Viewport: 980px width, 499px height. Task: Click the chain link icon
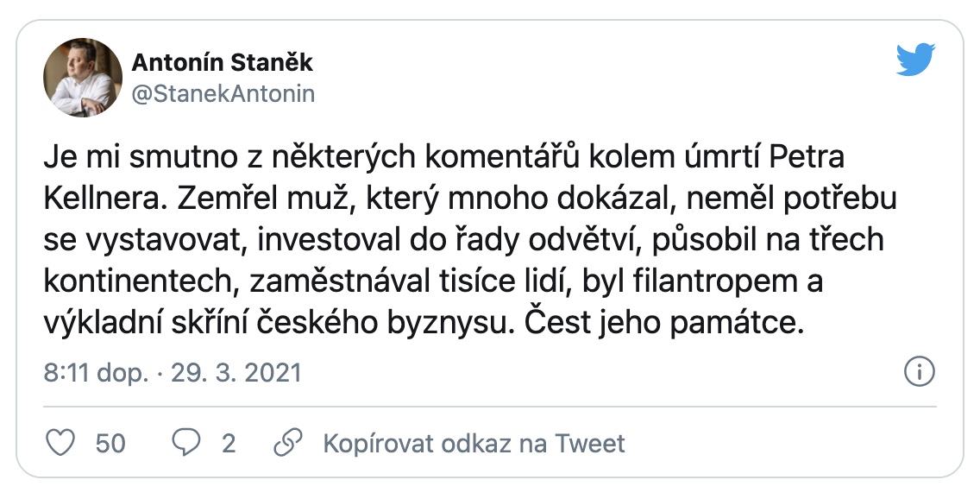pyautogui.click(x=286, y=444)
